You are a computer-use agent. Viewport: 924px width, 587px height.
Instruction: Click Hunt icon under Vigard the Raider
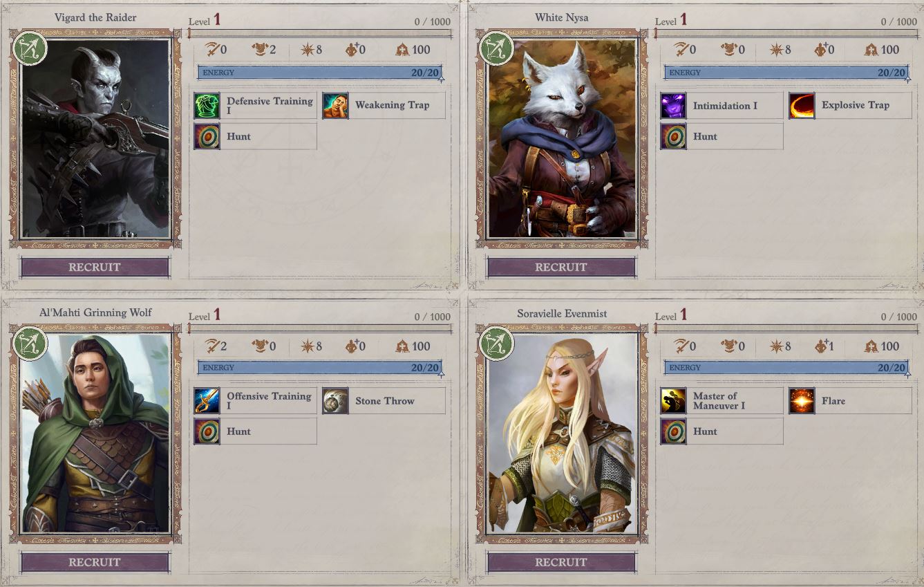click(x=207, y=136)
